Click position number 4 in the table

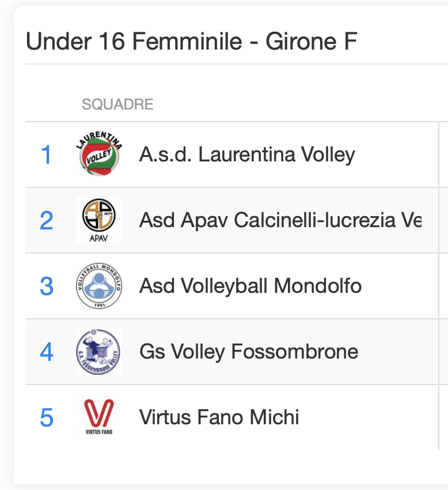tap(46, 352)
